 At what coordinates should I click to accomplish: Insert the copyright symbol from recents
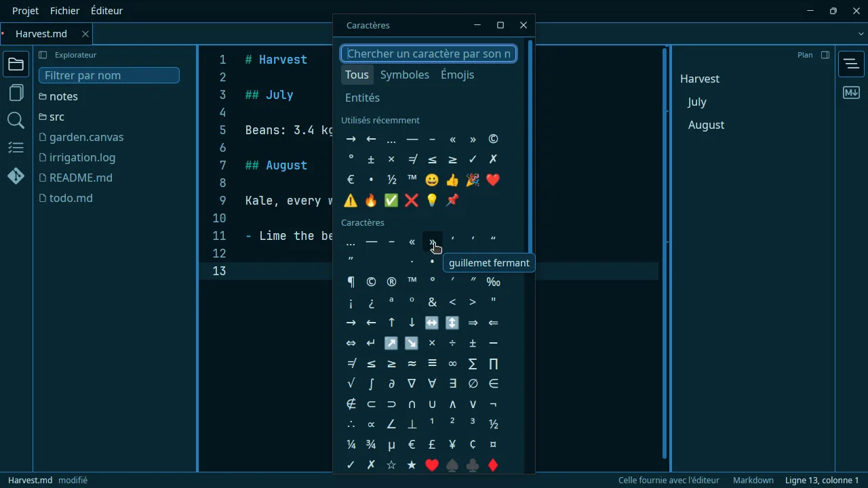point(493,139)
